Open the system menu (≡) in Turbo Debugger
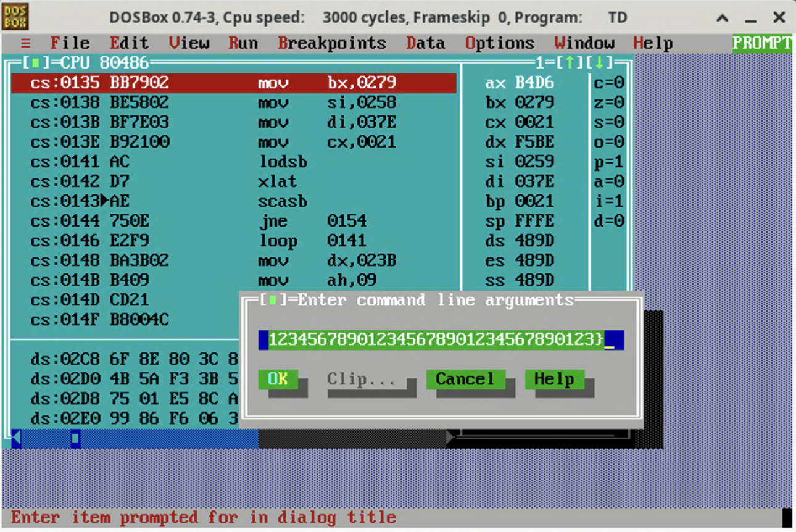Viewport: 796px width, 532px height. [x=25, y=43]
